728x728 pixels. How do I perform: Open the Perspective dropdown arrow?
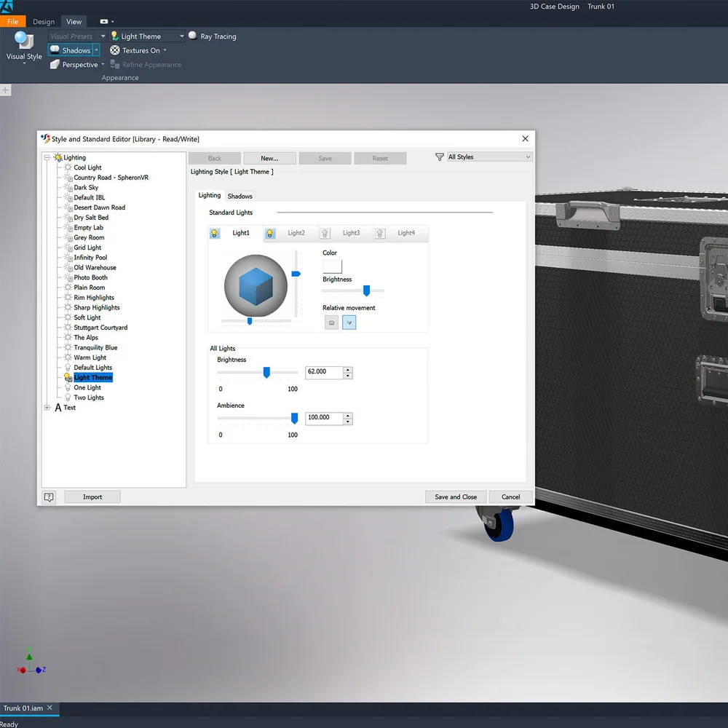tap(103, 64)
